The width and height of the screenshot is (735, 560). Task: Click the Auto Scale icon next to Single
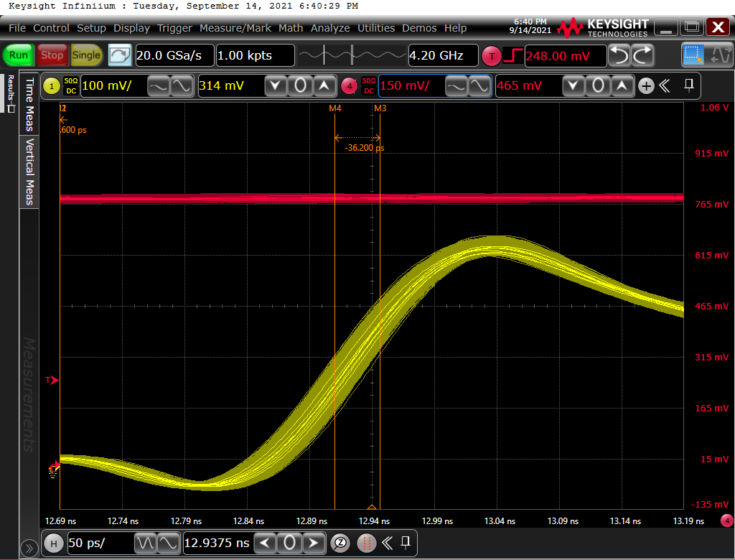pyautogui.click(x=120, y=55)
